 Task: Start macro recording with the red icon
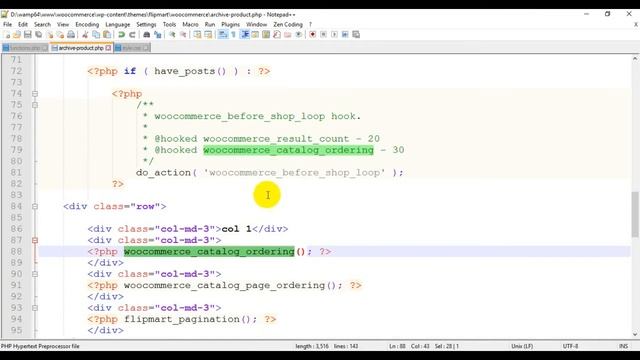[x=313, y=35]
